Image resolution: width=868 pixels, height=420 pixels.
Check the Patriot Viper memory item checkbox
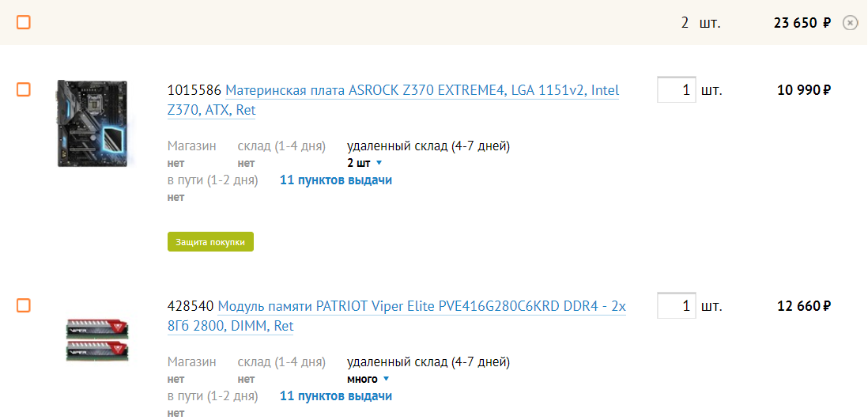pos(24,305)
